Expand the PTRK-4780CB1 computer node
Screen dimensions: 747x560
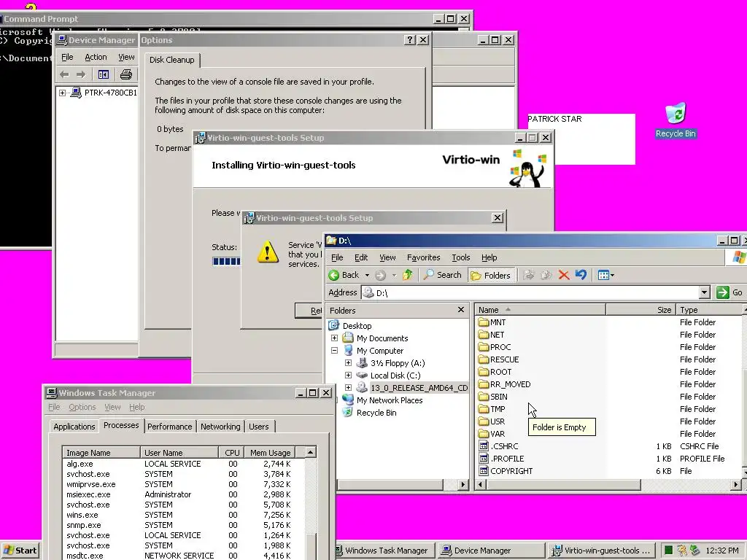(63, 93)
